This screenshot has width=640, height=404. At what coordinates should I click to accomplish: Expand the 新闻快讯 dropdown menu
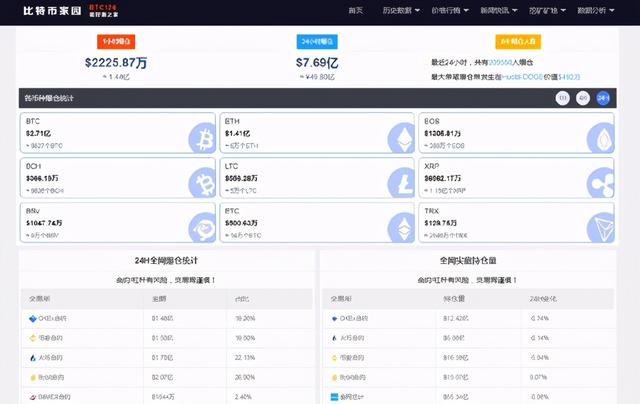(498, 11)
